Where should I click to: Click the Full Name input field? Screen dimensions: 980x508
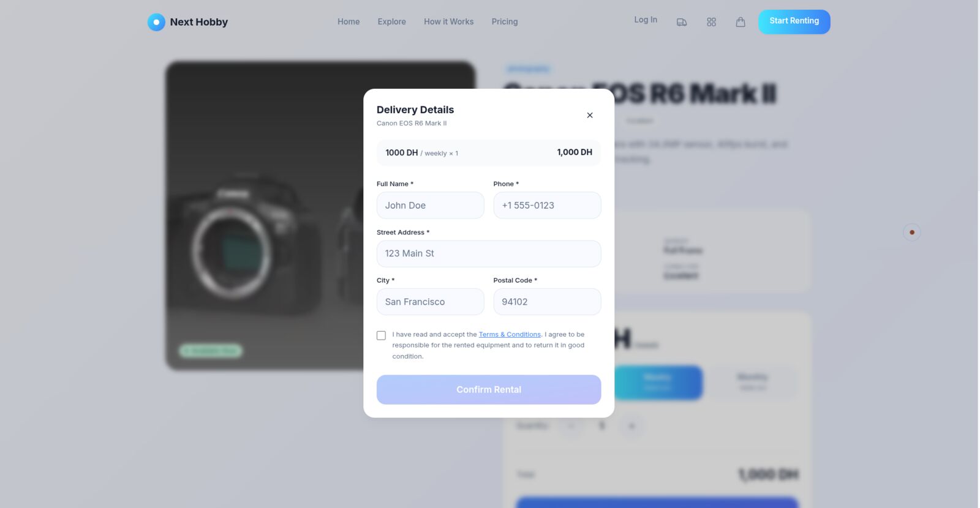pyautogui.click(x=430, y=205)
